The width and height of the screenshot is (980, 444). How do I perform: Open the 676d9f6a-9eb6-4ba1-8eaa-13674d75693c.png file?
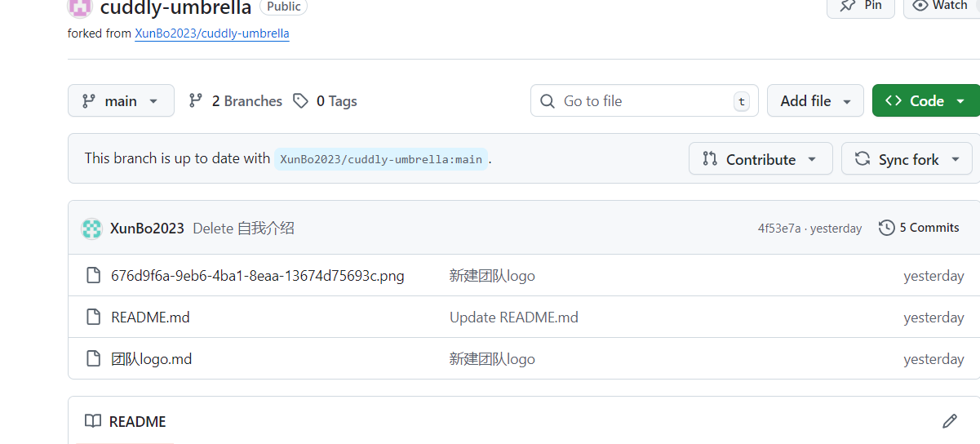(258, 276)
